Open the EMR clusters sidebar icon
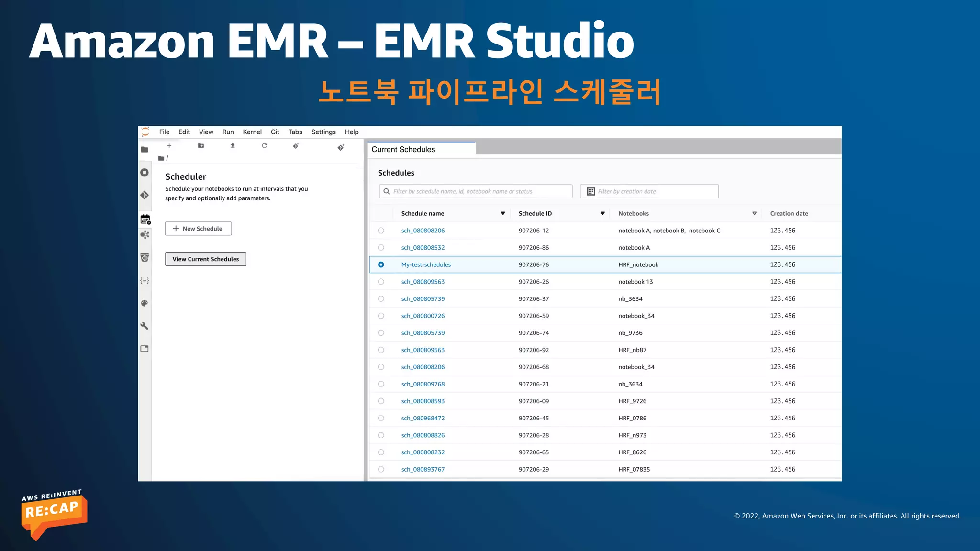 (145, 235)
